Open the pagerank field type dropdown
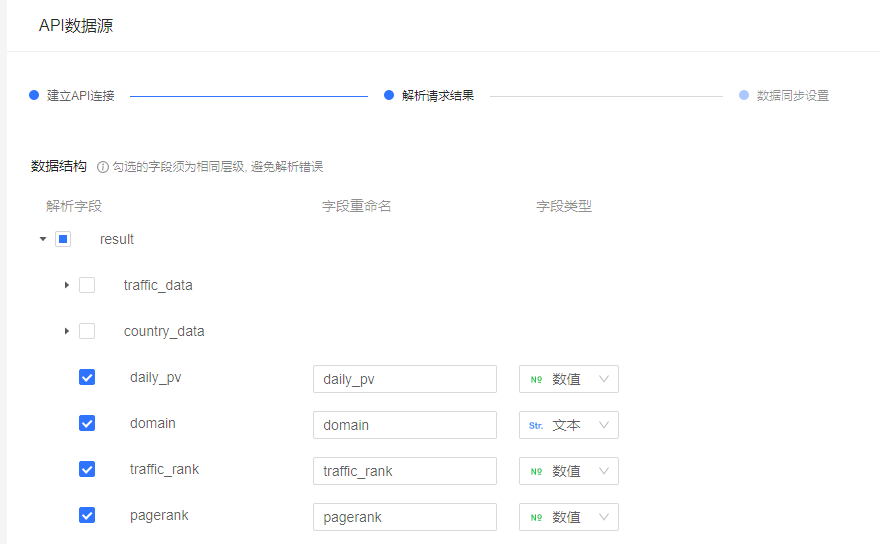Image resolution: width=880 pixels, height=544 pixels. 568,517
